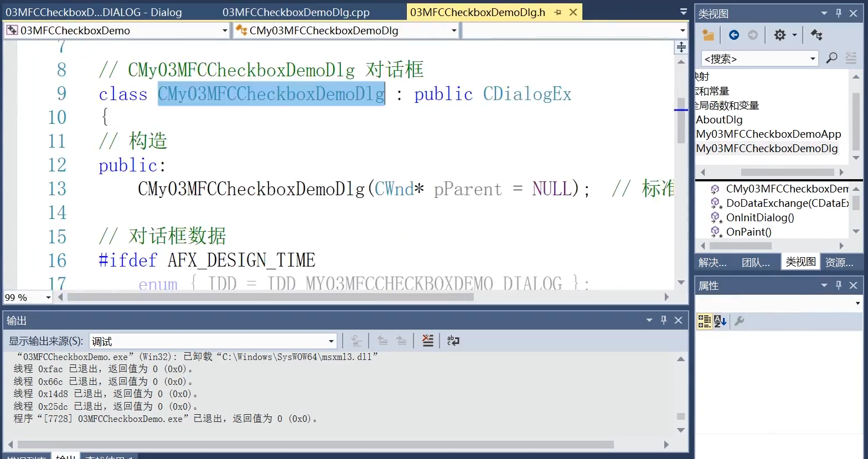This screenshot has width=868, height=459.
Task: Click the editor horizontal scrollbar thumb
Action: [271, 297]
